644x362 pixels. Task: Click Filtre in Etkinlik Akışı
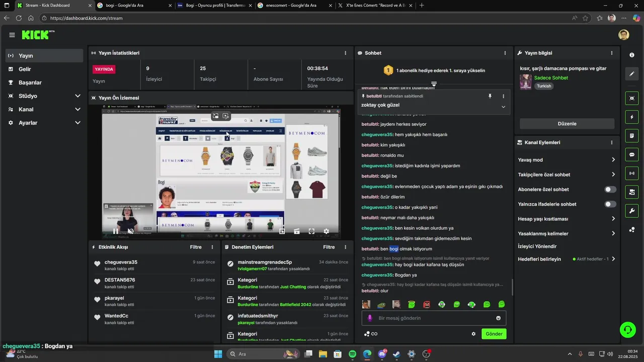196,247
